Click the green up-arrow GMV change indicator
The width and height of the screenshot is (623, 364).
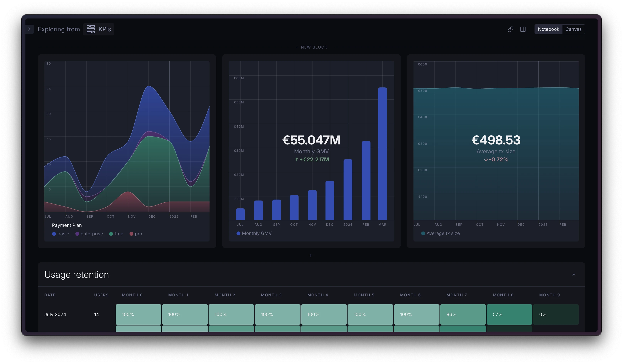297,159
